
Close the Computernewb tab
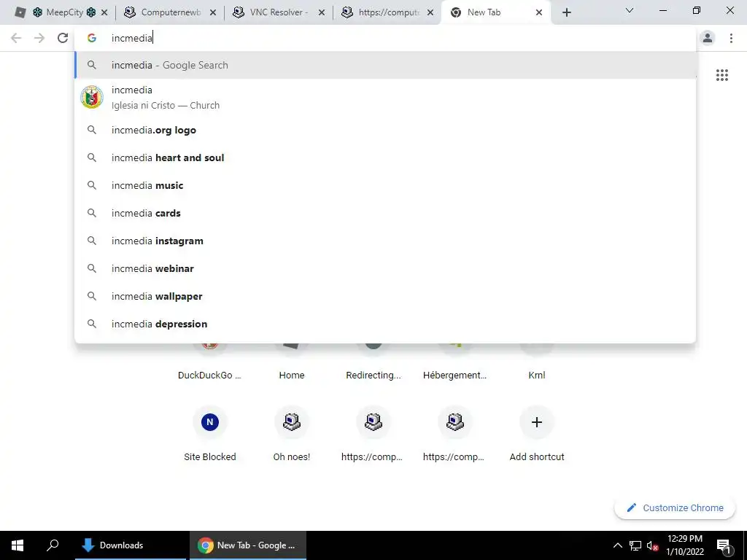[x=213, y=12]
